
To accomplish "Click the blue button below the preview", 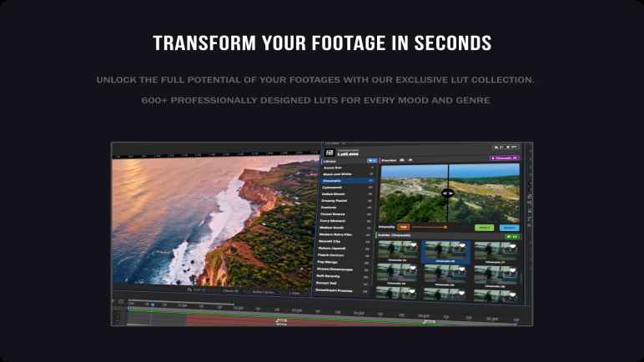I will (x=509, y=227).
